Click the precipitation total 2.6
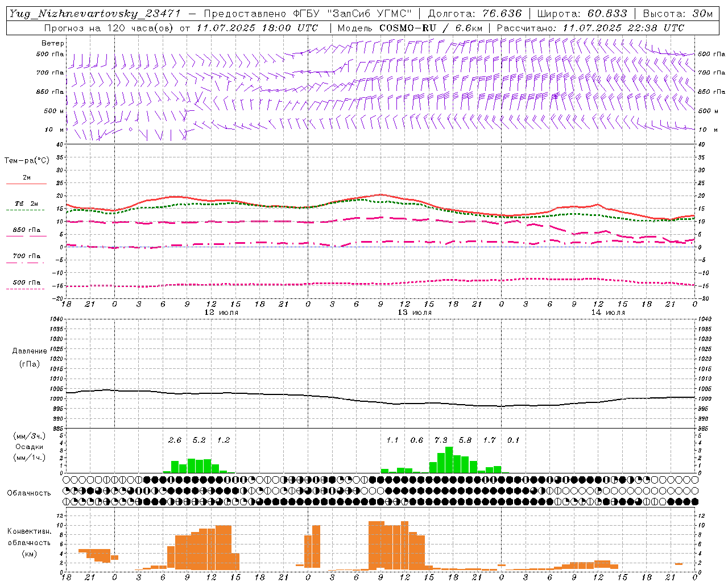Screen dimensions: 728x582 pos(175,440)
